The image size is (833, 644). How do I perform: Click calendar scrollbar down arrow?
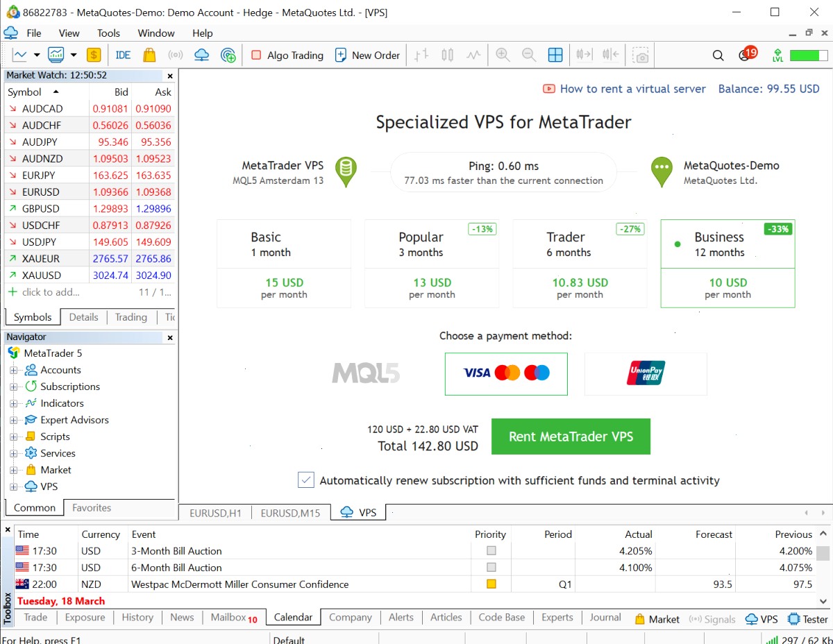click(x=823, y=602)
